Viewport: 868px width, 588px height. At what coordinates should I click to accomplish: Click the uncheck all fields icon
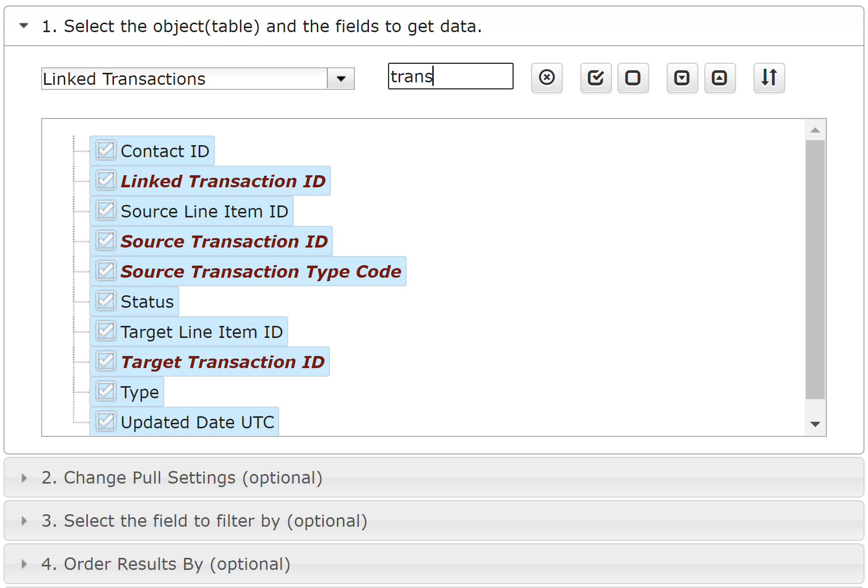(x=633, y=78)
